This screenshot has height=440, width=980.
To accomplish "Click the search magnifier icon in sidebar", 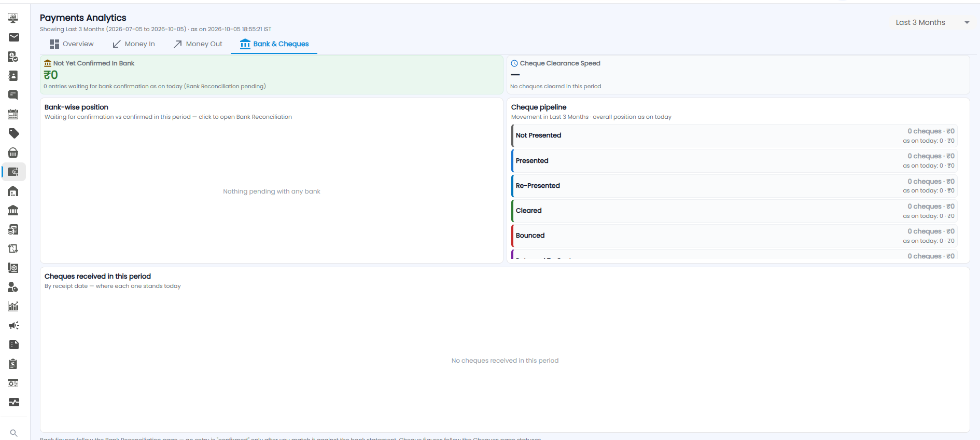I will tap(13, 433).
